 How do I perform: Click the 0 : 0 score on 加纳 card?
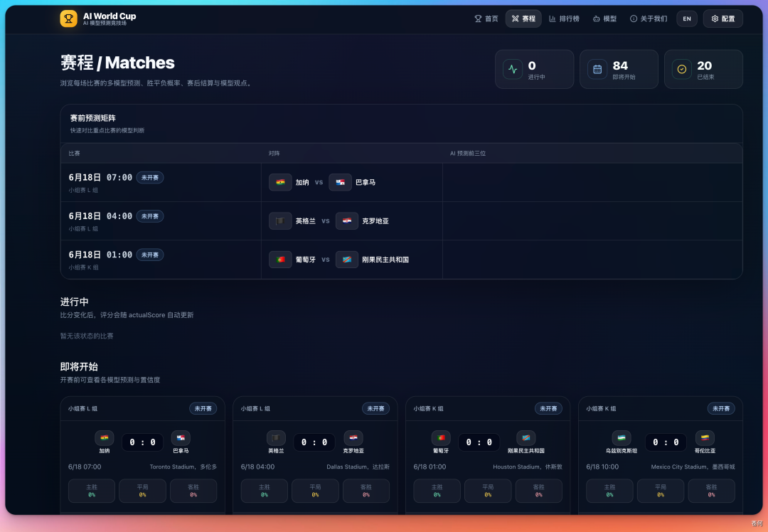coord(142,442)
